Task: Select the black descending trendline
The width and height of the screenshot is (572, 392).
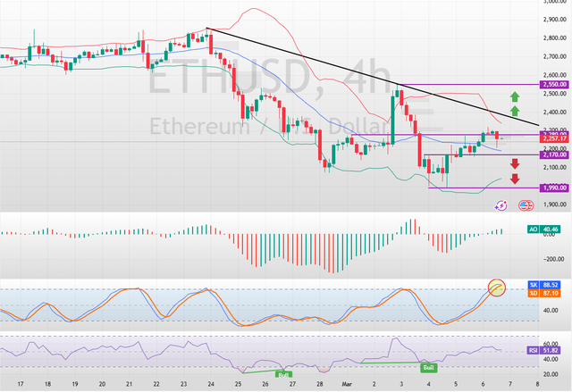Action: point(372,77)
